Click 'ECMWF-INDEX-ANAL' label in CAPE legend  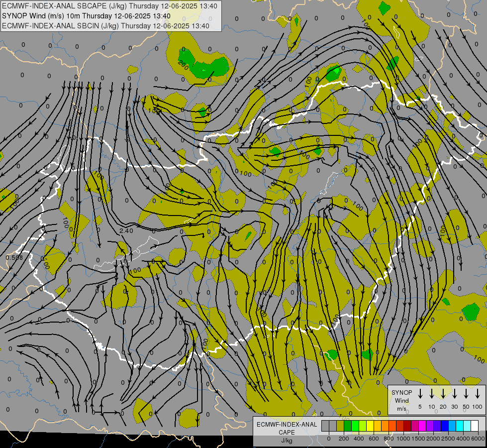287,425
